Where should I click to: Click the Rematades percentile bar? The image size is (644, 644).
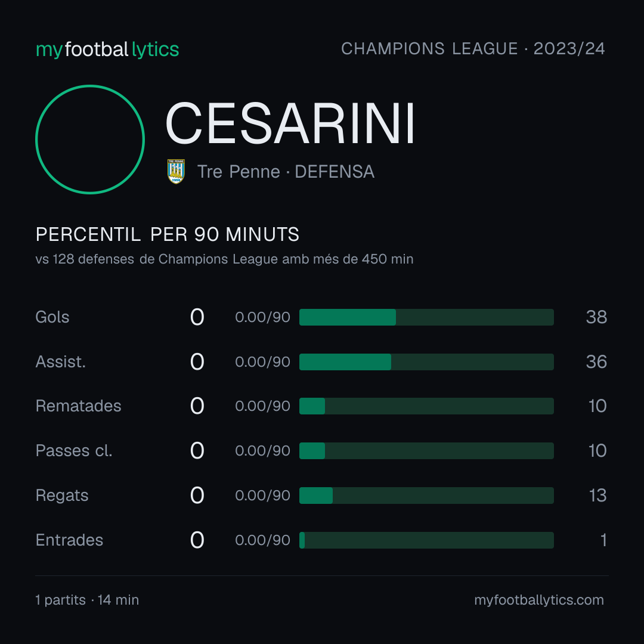[426, 406]
